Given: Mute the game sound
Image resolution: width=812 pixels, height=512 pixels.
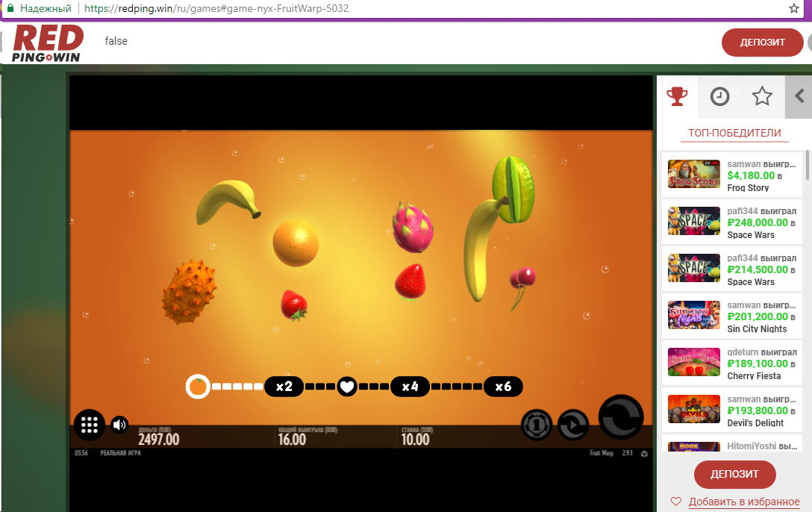Looking at the screenshot, I should tap(119, 425).
